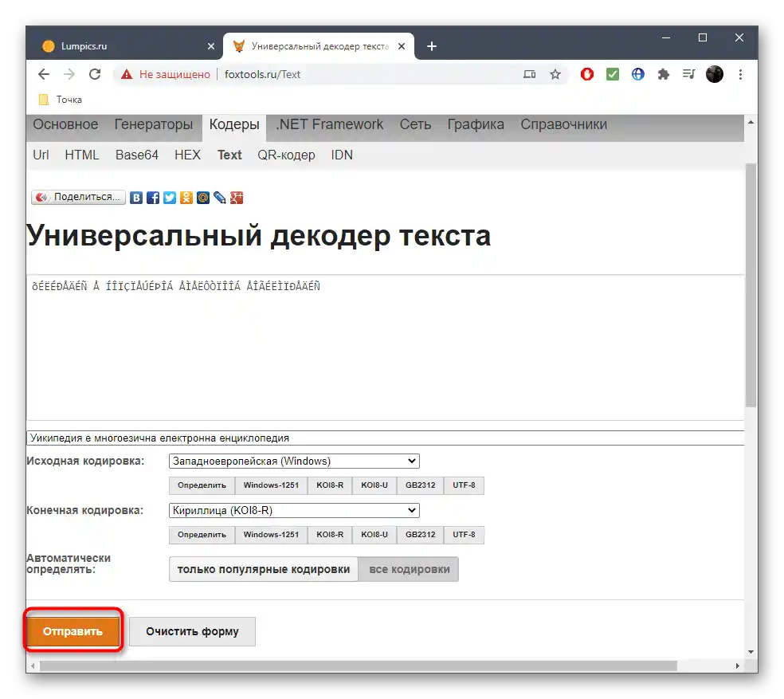784x699 pixels.
Task: Set source encoding to Windows-1251
Action: (271, 485)
